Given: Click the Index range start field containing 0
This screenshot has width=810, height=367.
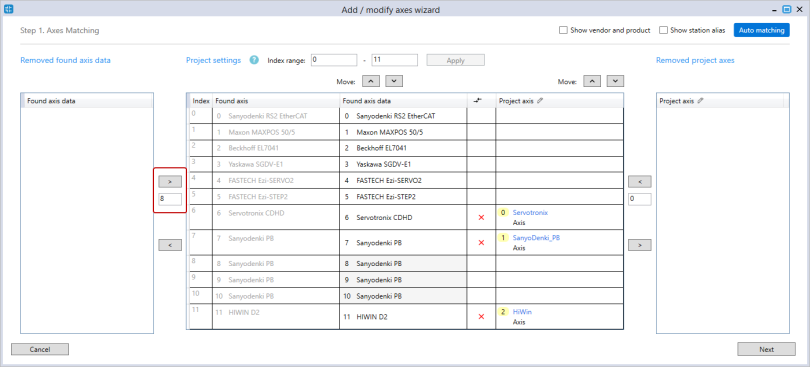Looking at the screenshot, I should coord(334,60).
